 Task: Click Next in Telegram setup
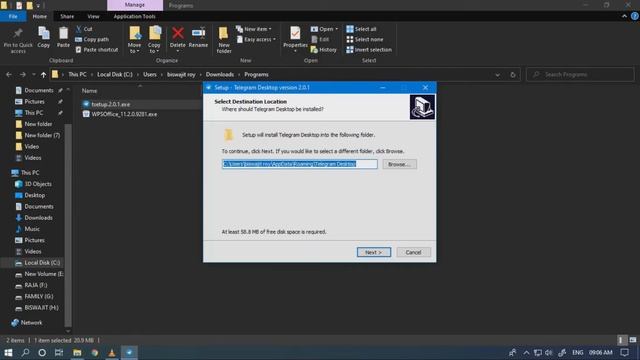[374, 252]
